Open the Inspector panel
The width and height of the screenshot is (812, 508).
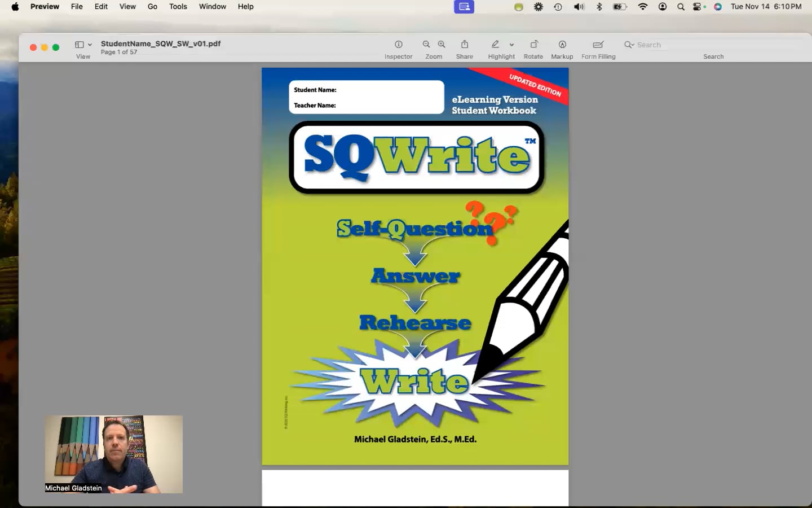point(399,44)
